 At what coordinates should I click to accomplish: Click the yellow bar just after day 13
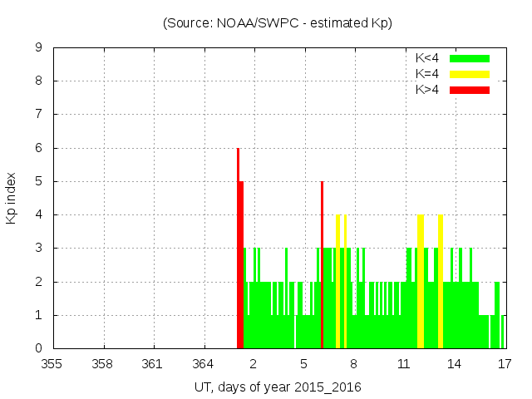441,283
